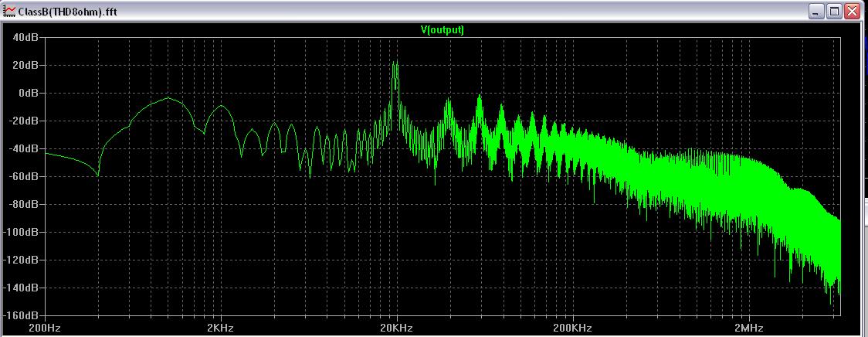Click the -40dB axis label
This screenshot has height=337, width=868.
coord(22,148)
